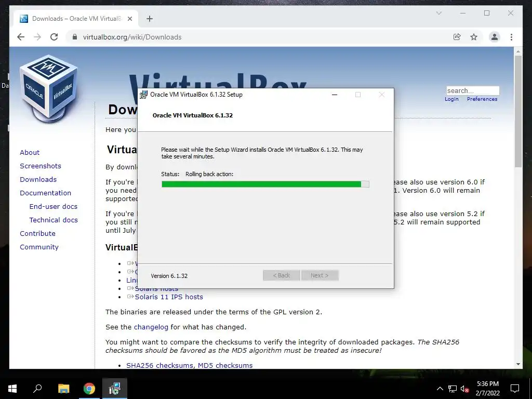
Task: Click the scrollbar up arrow
Action: [518, 51]
